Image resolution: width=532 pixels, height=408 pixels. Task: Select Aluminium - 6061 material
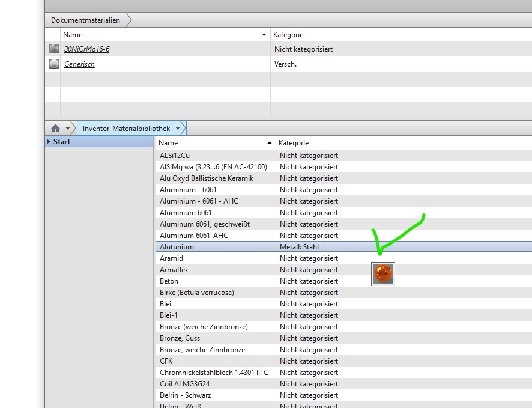(x=188, y=190)
